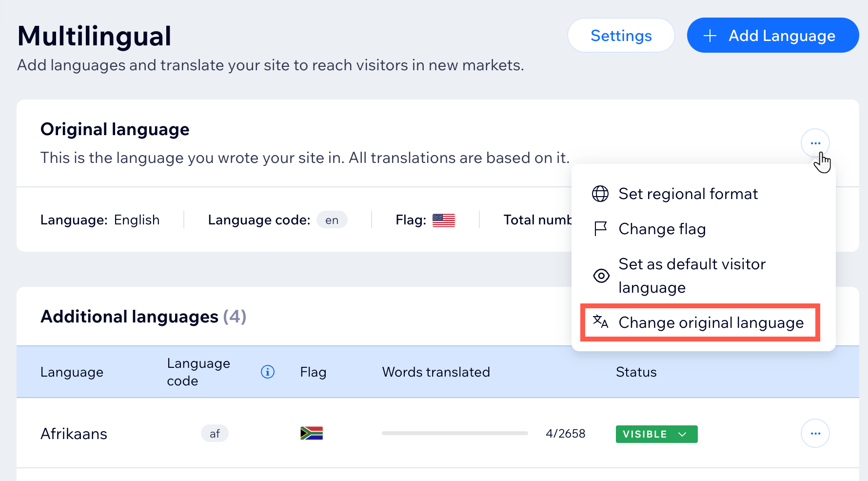Choose Change original language option

710,322
